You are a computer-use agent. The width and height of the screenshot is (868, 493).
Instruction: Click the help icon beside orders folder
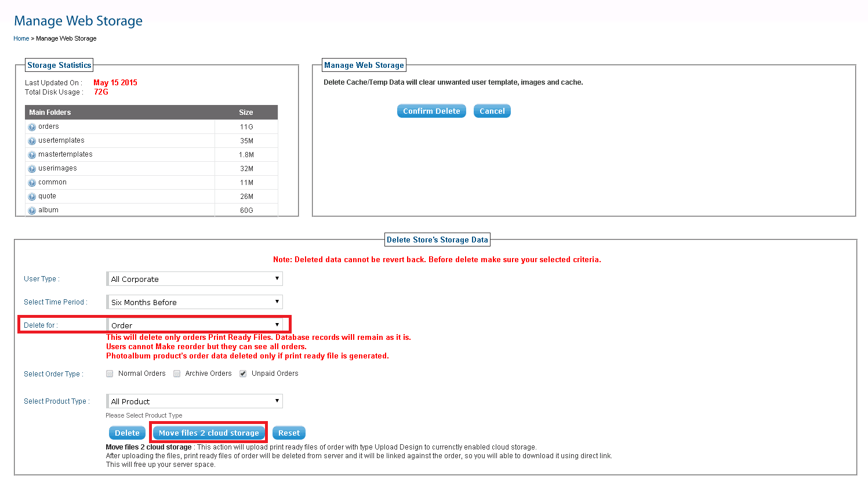pyautogui.click(x=32, y=127)
